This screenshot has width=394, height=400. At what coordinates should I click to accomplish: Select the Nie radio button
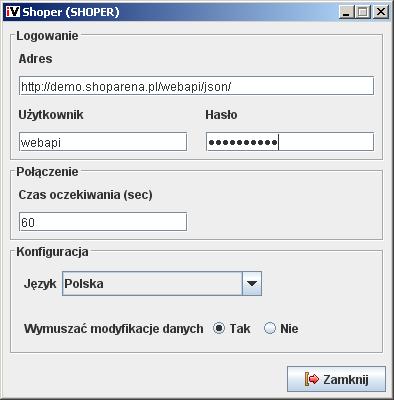270,328
